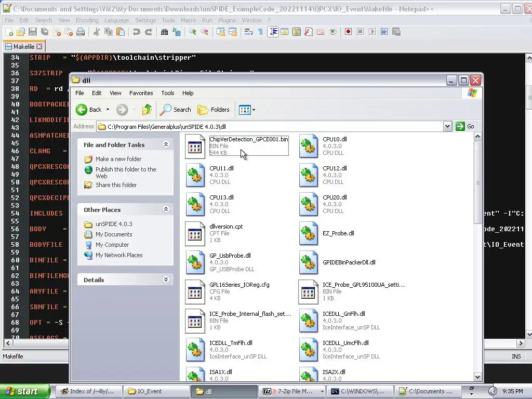The height and width of the screenshot is (399, 532).
Task: Toggle Folders pane button
Action: click(x=214, y=110)
